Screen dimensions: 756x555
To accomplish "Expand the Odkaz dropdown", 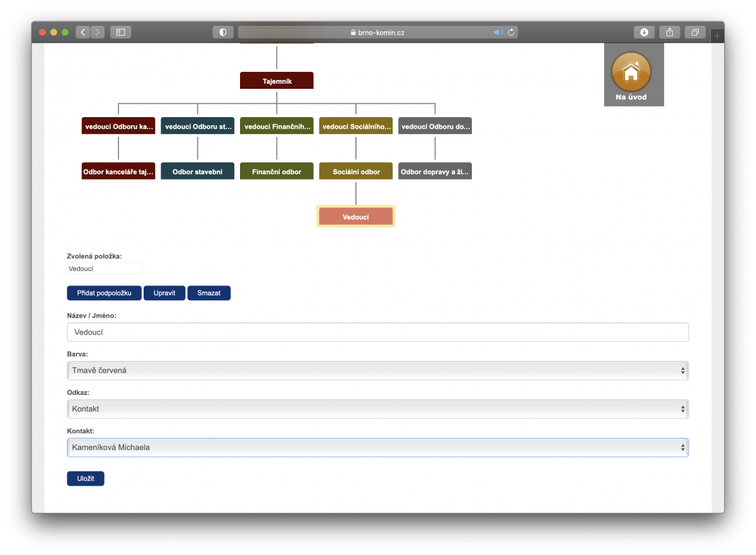I will pyautogui.click(x=377, y=409).
